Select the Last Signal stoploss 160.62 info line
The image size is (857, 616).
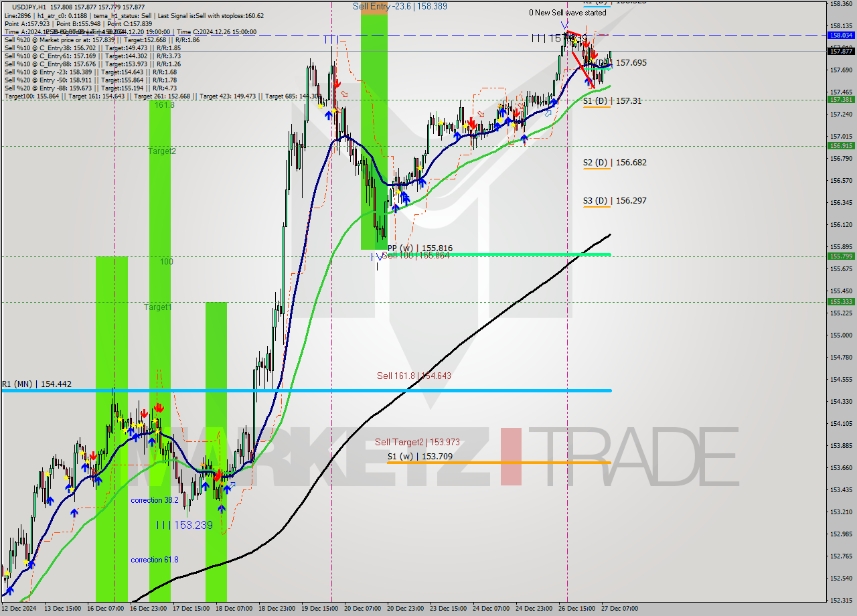tap(134, 15)
